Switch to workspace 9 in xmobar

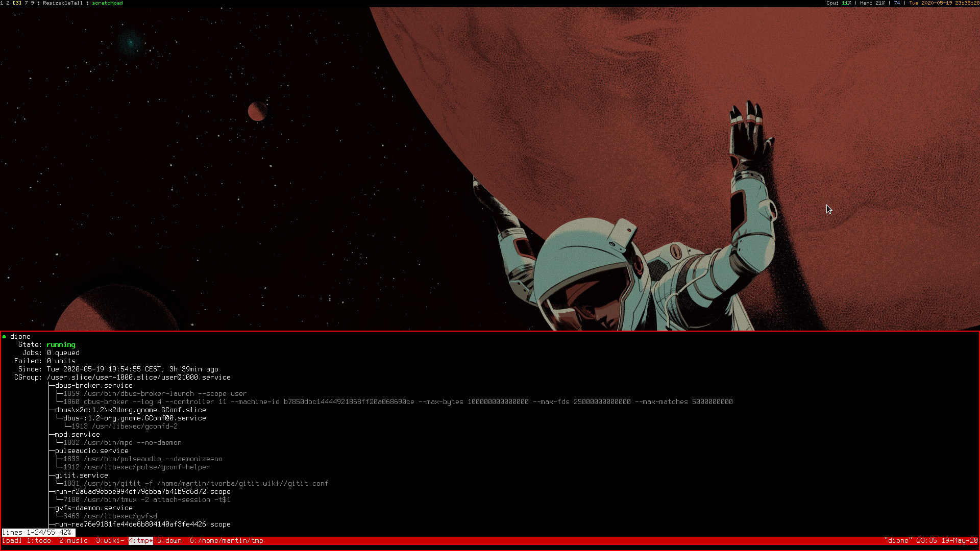[x=33, y=3]
